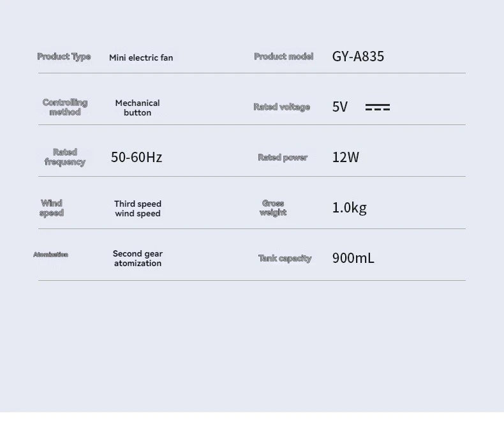Image resolution: width=504 pixels, height=425 pixels.
Task: Select the Wind speed label
Action: (x=52, y=208)
